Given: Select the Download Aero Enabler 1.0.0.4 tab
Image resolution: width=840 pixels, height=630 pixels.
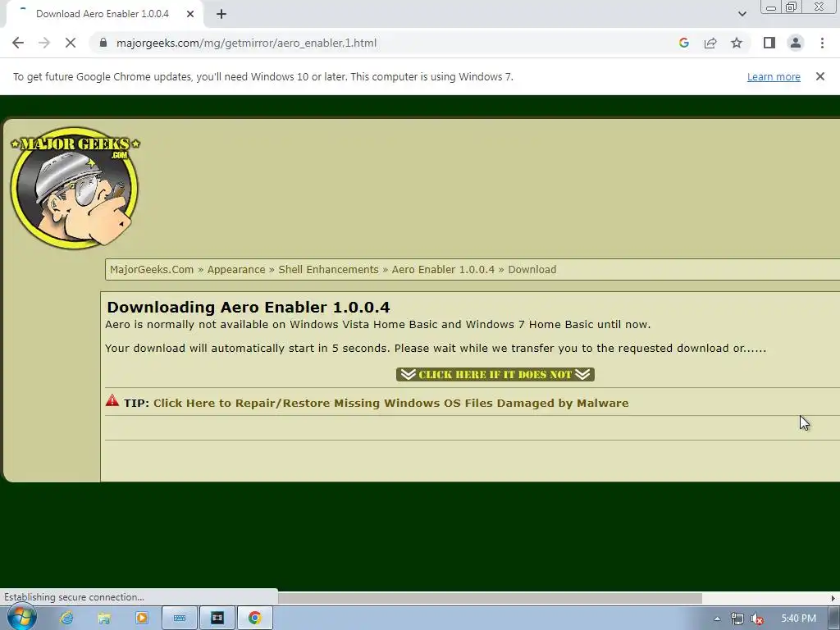Looking at the screenshot, I should tap(103, 14).
